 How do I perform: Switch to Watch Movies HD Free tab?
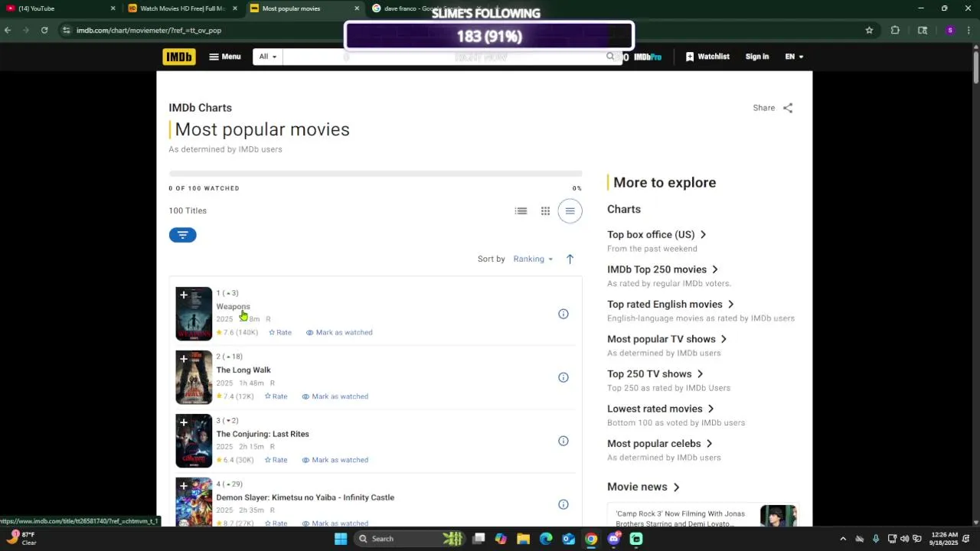coord(182,8)
